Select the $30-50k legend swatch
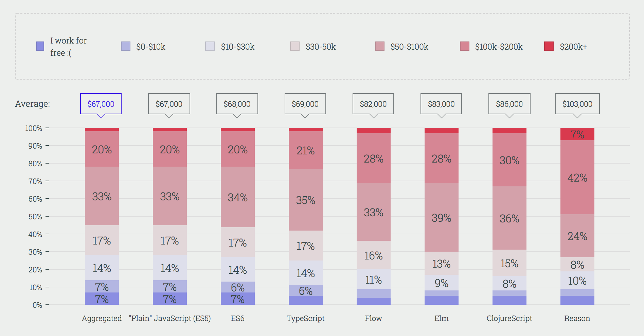Viewport: 644px width, 336px height. 295,46
